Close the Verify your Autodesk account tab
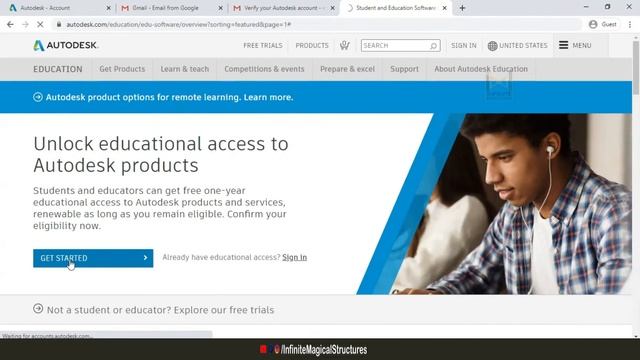Image resolution: width=640 pixels, height=360 pixels. [332, 8]
